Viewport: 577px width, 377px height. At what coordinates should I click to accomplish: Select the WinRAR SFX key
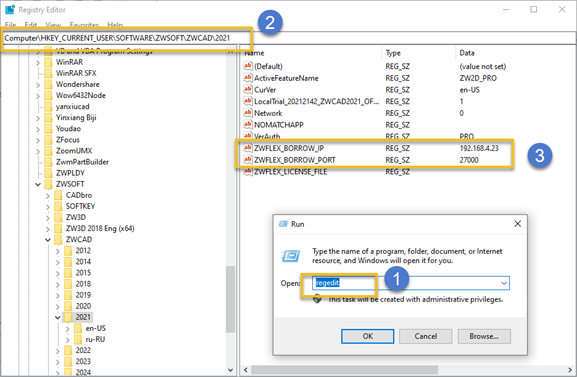pos(76,73)
